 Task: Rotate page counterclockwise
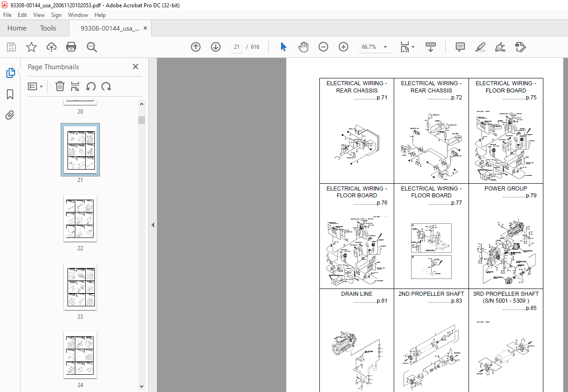point(91,87)
